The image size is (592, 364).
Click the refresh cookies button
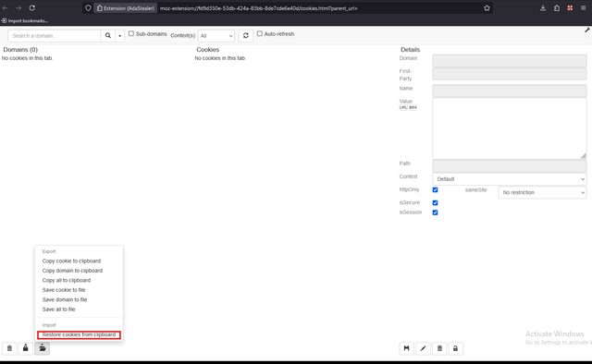coord(246,35)
